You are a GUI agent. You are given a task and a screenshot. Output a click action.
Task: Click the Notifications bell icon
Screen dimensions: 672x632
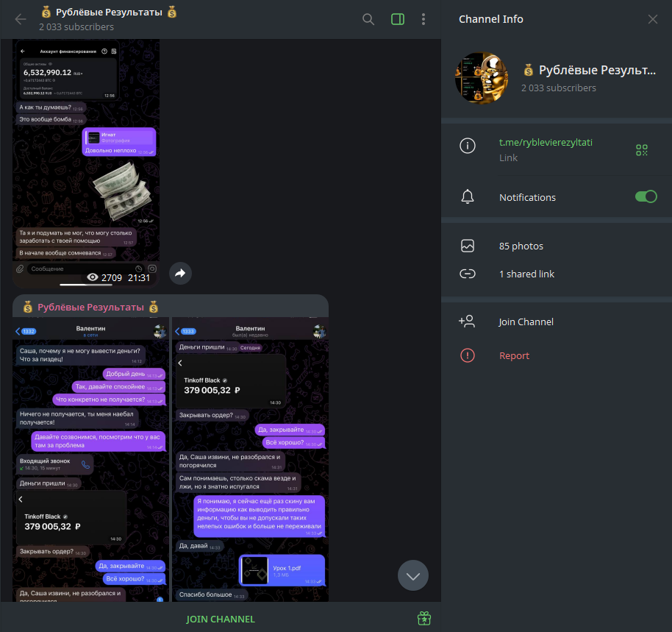[x=467, y=196]
